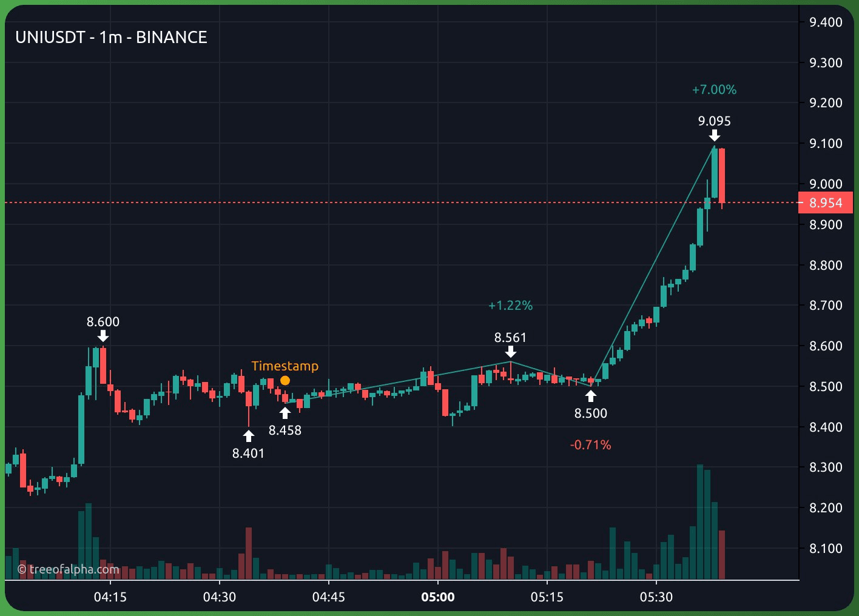The height and width of the screenshot is (616, 859).
Task: Click the 9.400 price axis value
Action: click(x=826, y=22)
